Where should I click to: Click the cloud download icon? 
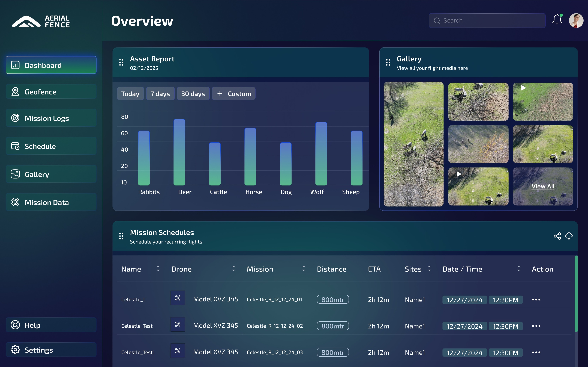[x=569, y=236]
